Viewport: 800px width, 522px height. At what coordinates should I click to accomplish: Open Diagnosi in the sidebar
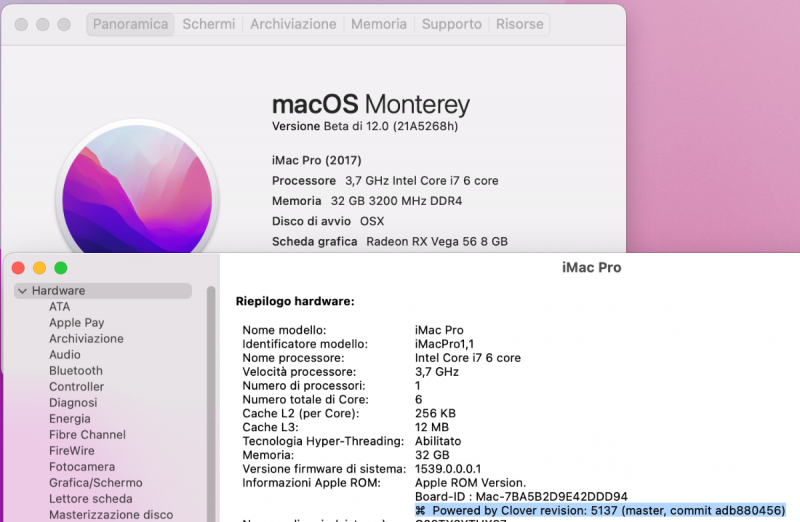73,403
